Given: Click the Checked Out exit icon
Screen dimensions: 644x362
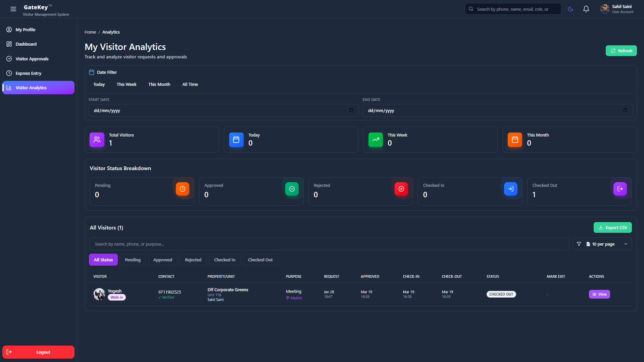Looking at the screenshot, I should click(x=620, y=189).
